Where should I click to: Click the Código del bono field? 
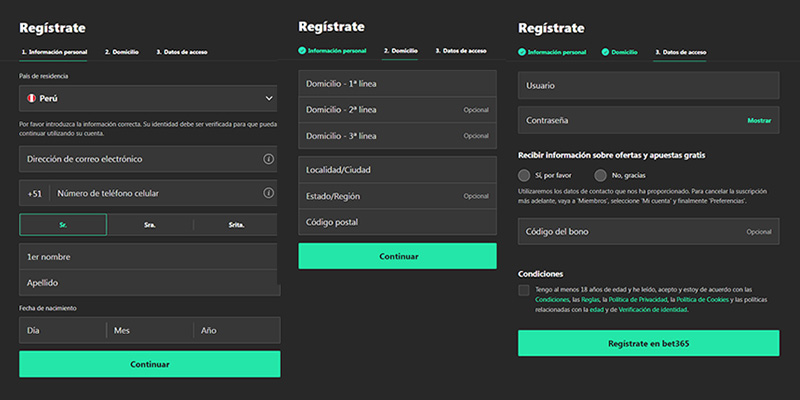(x=648, y=232)
